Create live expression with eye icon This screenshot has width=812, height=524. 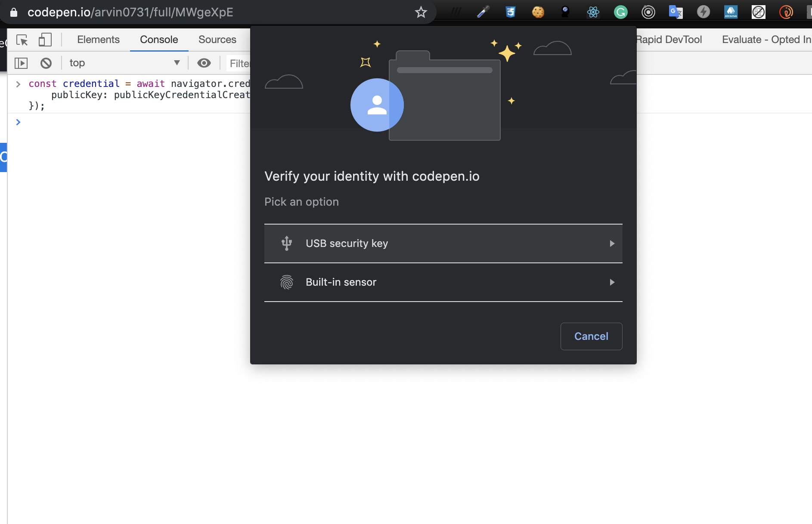coord(204,63)
